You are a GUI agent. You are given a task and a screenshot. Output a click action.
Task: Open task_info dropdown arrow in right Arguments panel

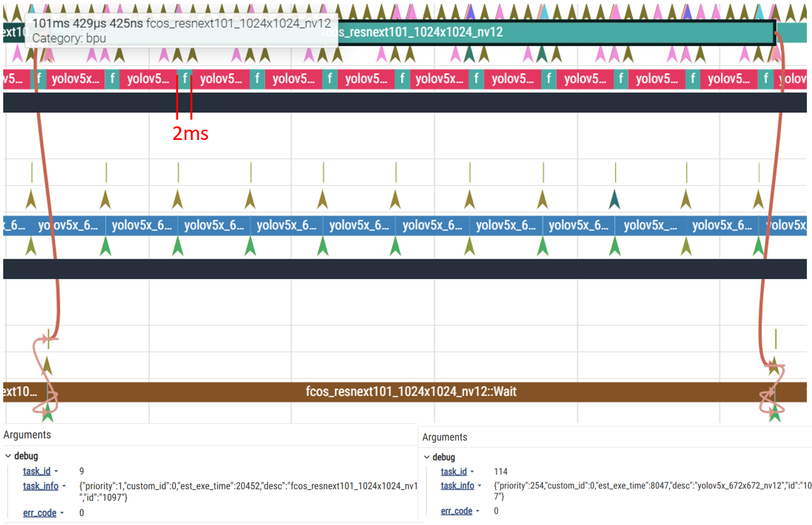(x=480, y=486)
